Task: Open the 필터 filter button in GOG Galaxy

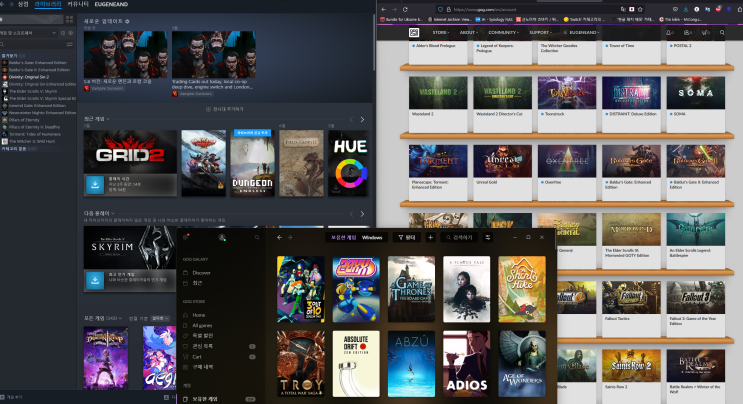Action: click(x=407, y=237)
